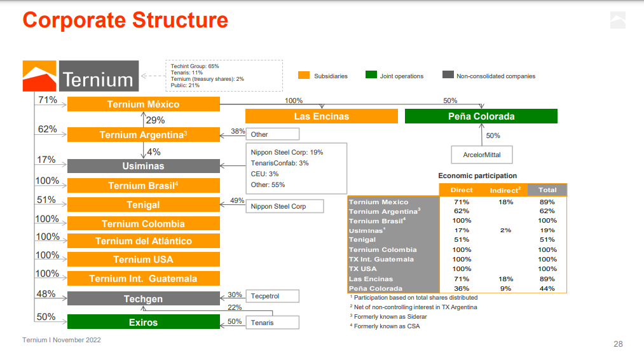Image resolution: width=644 pixels, height=355 pixels.
Task: Select the Ternium del Atlántico box
Action: click(143, 241)
